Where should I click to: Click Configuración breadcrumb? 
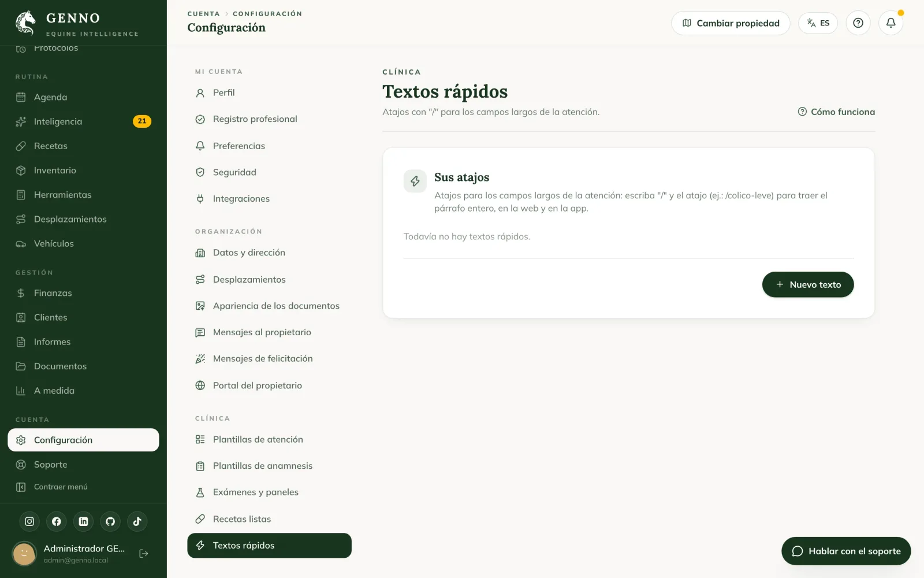click(267, 14)
